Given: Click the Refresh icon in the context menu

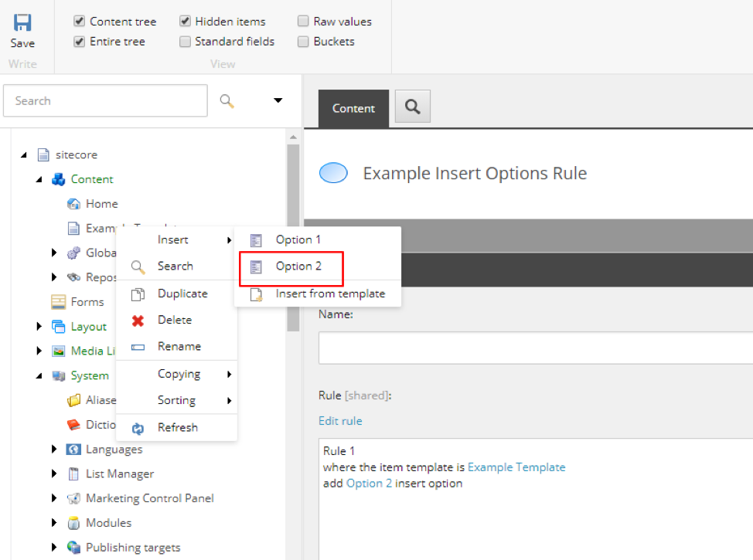Looking at the screenshot, I should 139,426.
